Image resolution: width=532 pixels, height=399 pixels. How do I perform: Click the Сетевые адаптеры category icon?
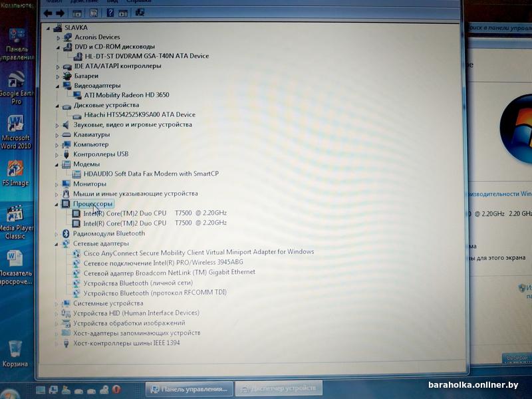click(x=65, y=244)
